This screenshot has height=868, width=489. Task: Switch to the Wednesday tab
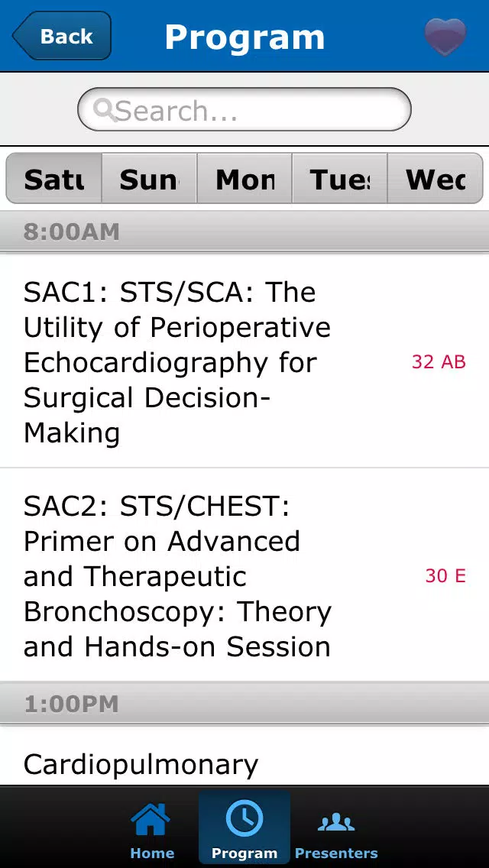[436, 179]
